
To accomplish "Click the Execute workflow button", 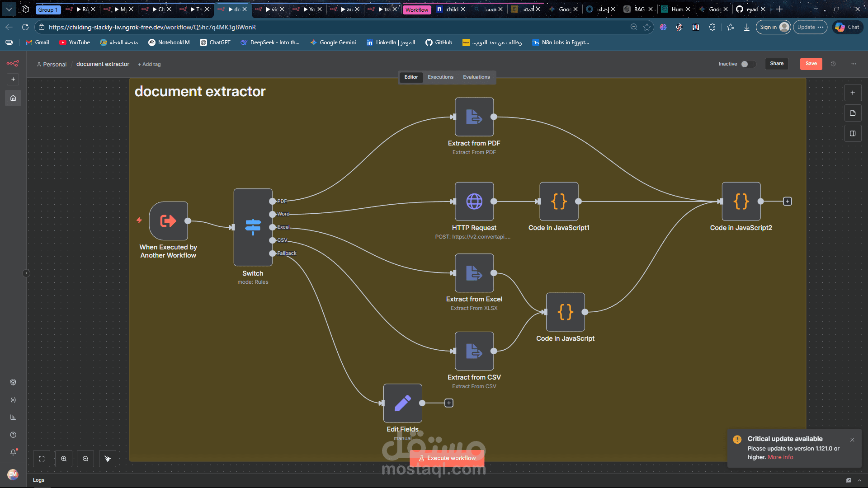I will [x=447, y=458].
